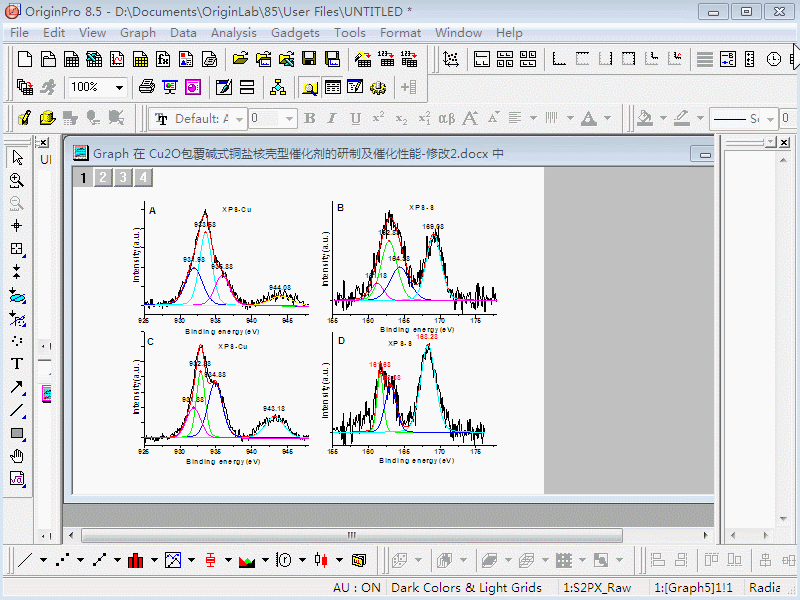800x600 pixels.
Task: Click the font color button
Action: point(587,119)
